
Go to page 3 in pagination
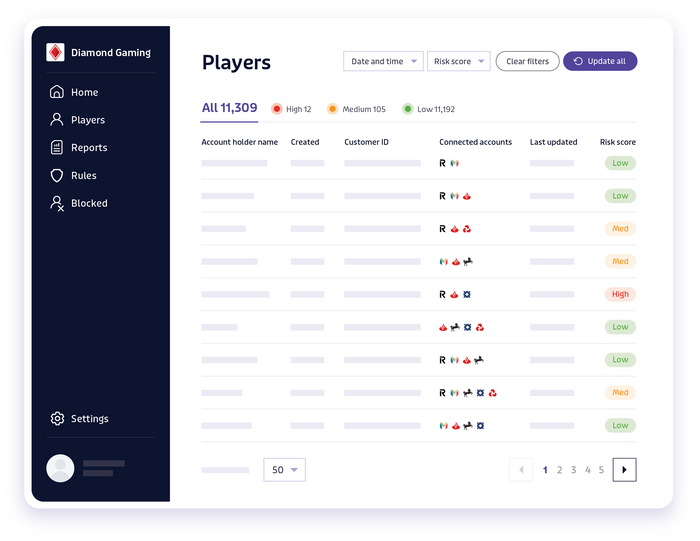pyautogui.click(x=573, y=470)
